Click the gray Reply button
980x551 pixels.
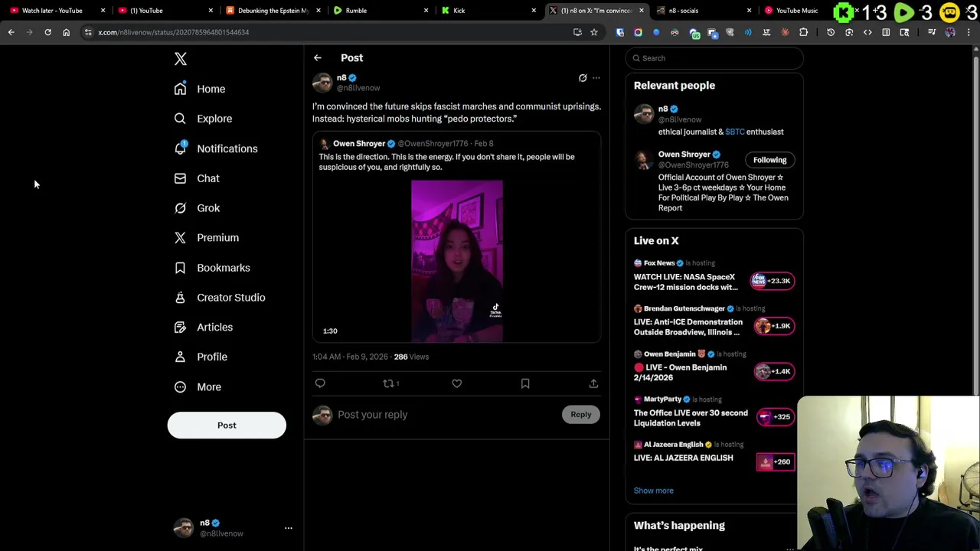pos(580,415)
